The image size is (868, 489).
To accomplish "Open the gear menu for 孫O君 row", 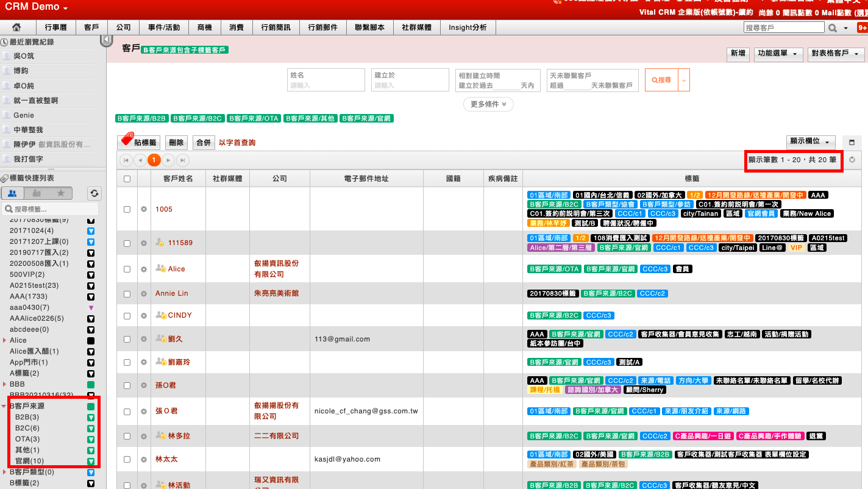I will coord(144,385).
